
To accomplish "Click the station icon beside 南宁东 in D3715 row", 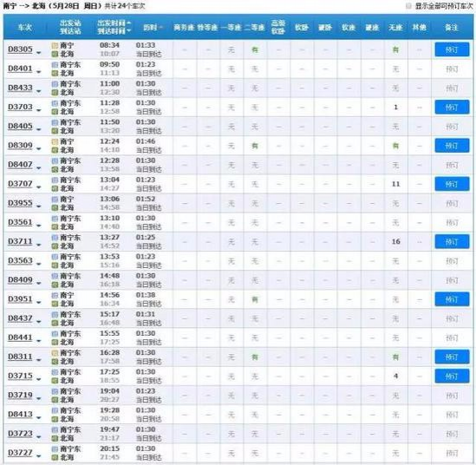I will (x=55, y=372).
